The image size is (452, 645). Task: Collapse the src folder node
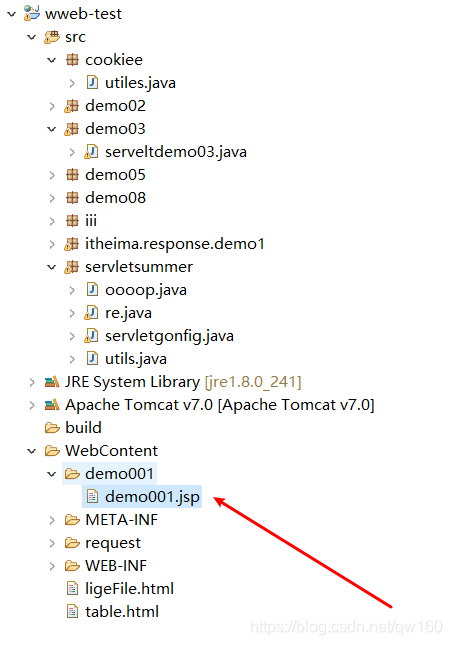(32, 37)
